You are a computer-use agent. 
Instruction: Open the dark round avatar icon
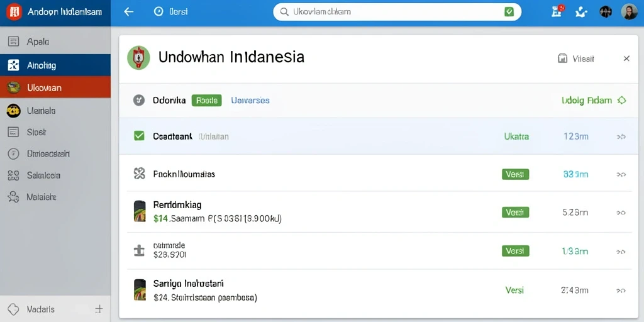point(606,12)
